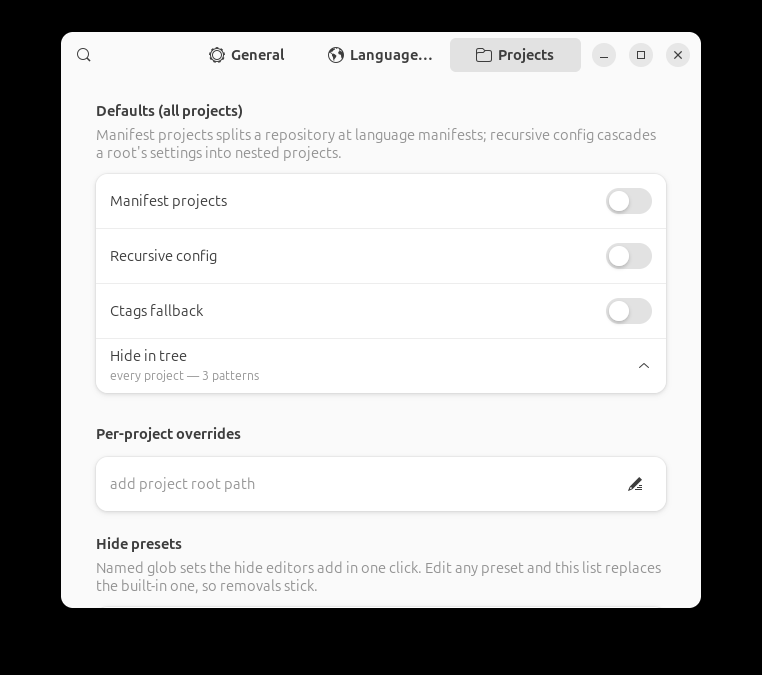This screenshot has height=675, width=762.
Task: Open the search magnifier in the header
Action: pos(84,55)
